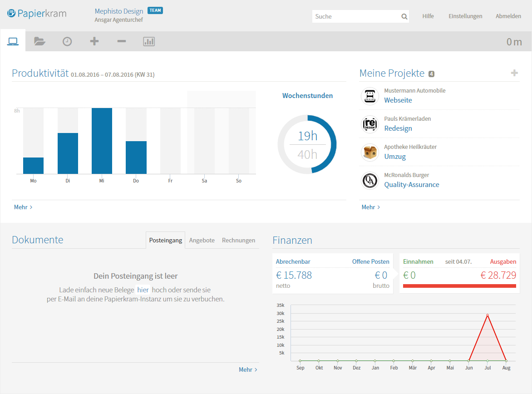532x394 pixels.
Task: Click Mehr under Dokumente
Action: [248, 369]
